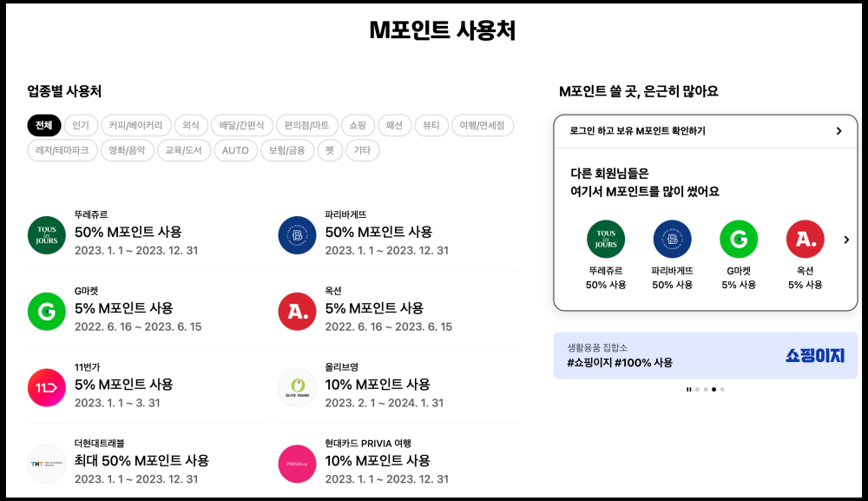Select the last banner carousel dot
This screenshot has width=868, height=501.
pos(722,389)
